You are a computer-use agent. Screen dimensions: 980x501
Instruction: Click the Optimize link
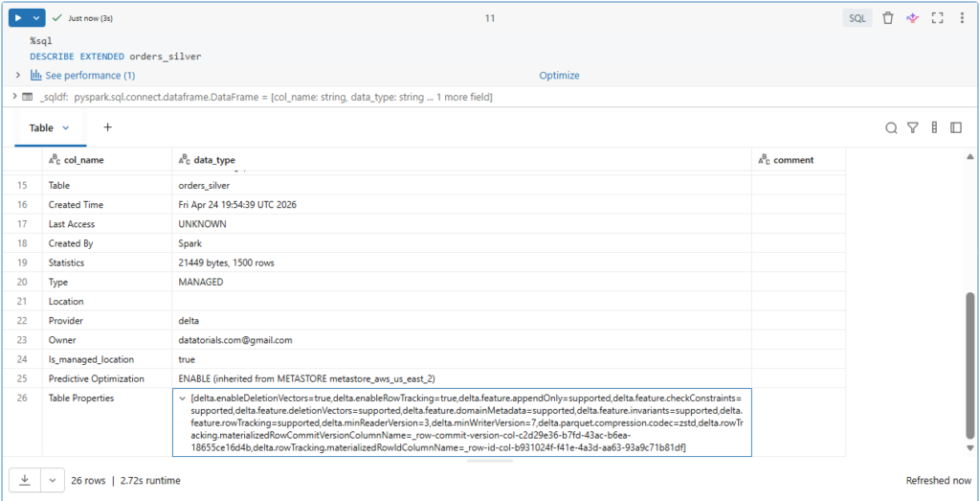559,75
